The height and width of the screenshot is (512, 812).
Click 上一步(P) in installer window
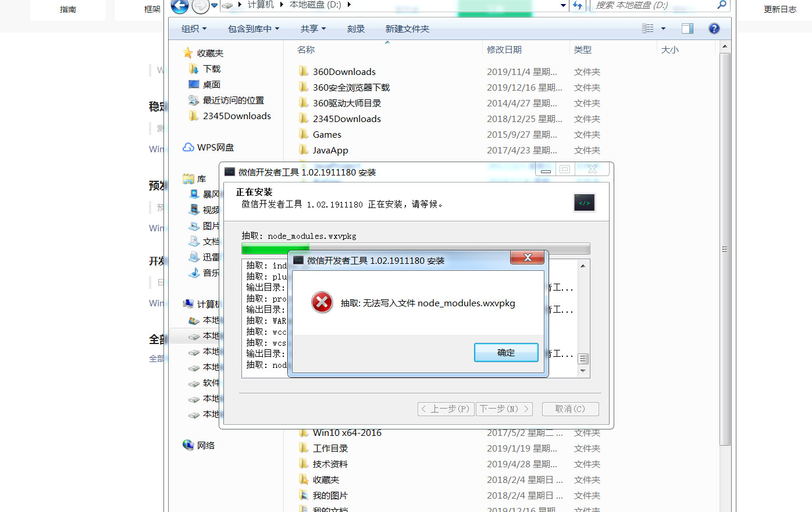(446, 409)
